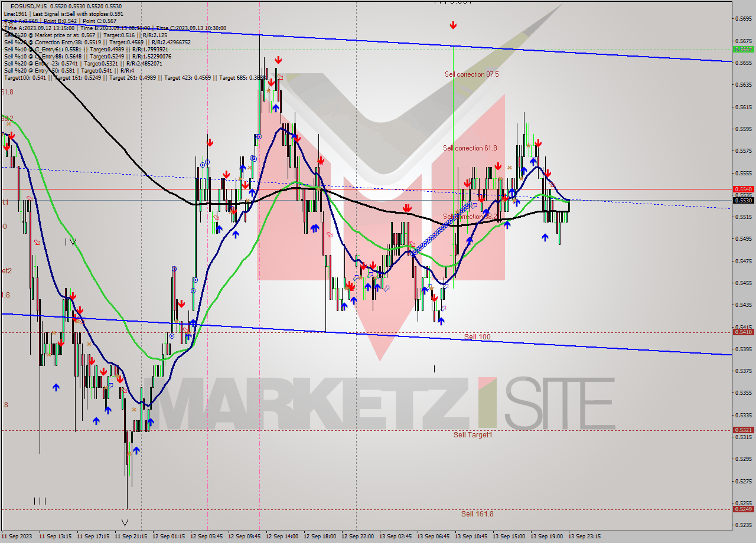Click the '11 Sep 2023' time label
756x543 pixels.
pyautogui.click(x=17, y=537)
